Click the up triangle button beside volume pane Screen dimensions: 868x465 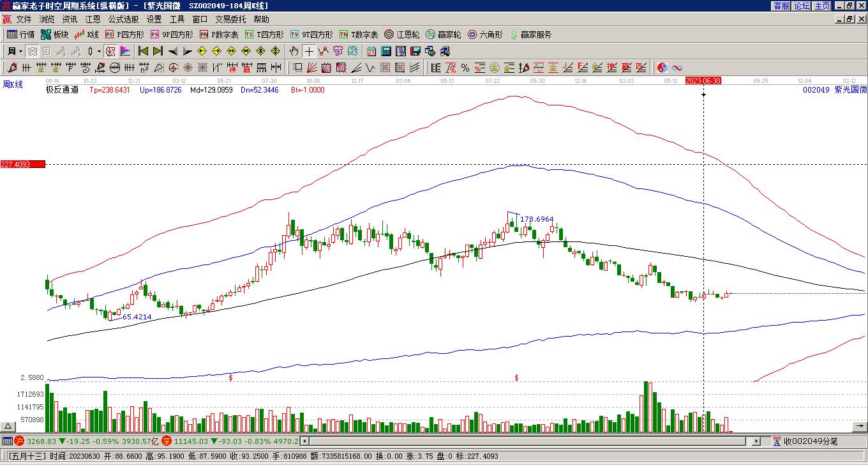pyautogui.click(x=8, y=425)
